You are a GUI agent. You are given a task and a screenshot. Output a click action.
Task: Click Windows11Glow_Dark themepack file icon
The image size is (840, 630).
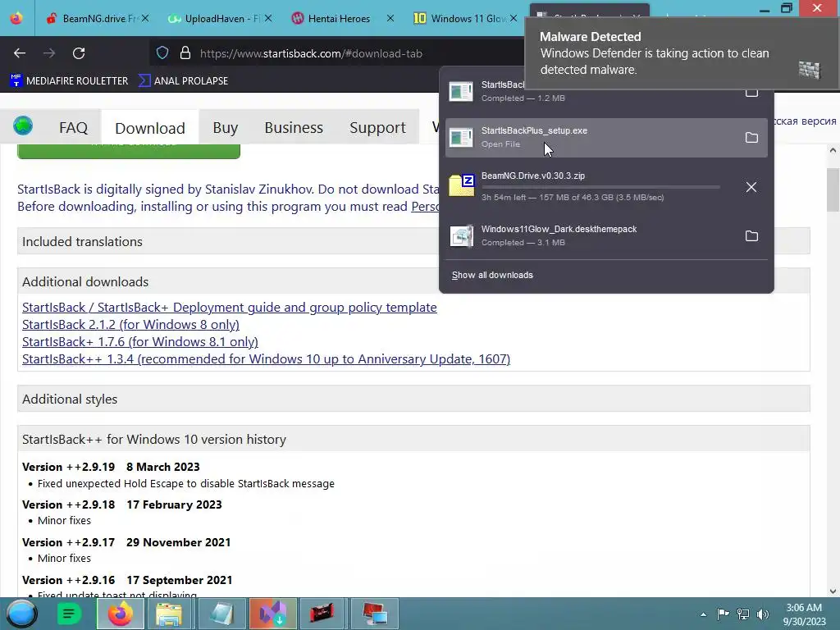[x=461, y=235]
